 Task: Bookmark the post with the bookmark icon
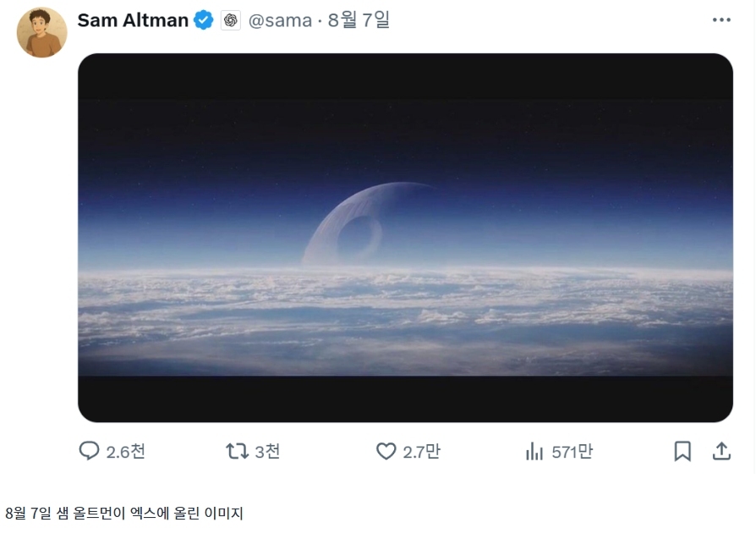tap(682, 451)
